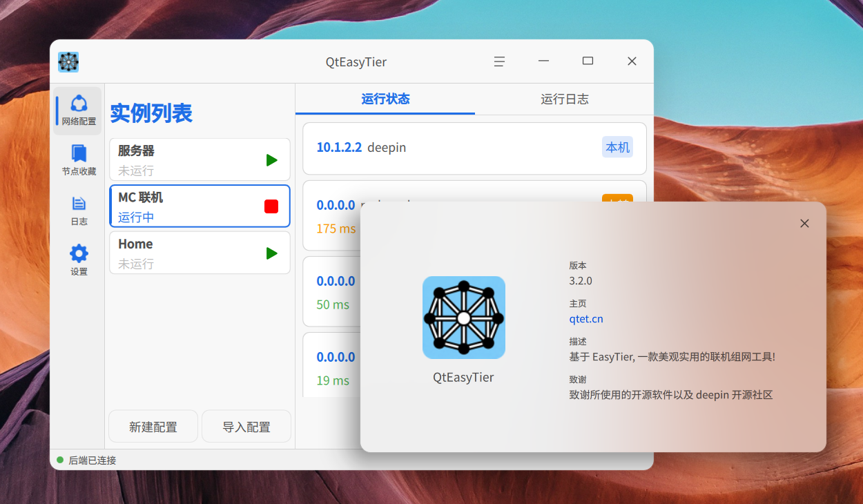Image resolution: width=863 pixels, height=504 pixels.
Task: Click the description text mentioning EasyTier
Action: point(672,357)
